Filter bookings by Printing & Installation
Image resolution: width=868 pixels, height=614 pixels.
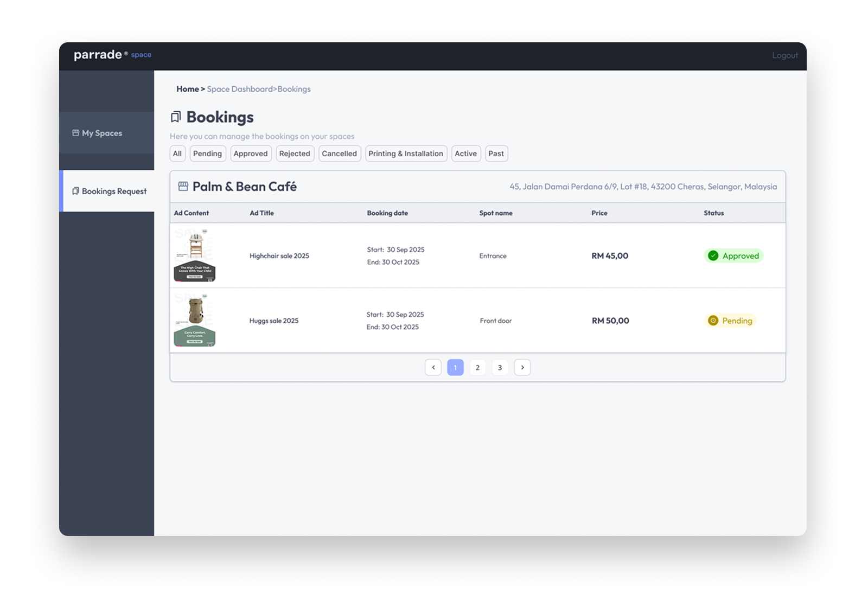(x=406, y=153)
